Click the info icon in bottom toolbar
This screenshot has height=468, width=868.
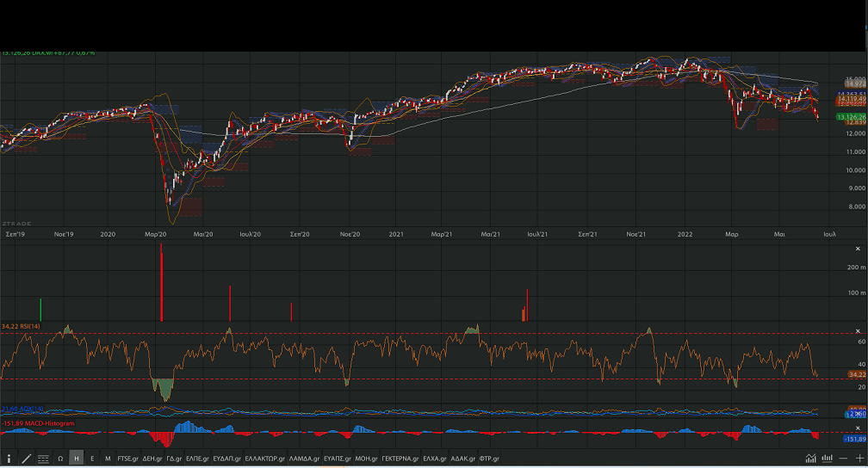pos(9,459)
